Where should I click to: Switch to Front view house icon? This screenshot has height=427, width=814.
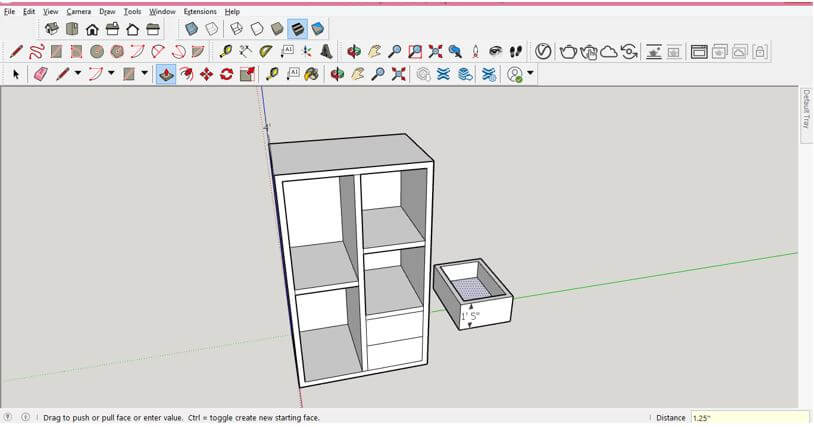point(92,29)
